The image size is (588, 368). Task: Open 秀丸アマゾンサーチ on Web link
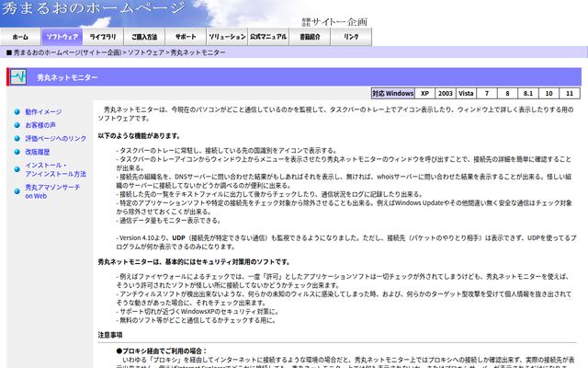pos(52,191)
